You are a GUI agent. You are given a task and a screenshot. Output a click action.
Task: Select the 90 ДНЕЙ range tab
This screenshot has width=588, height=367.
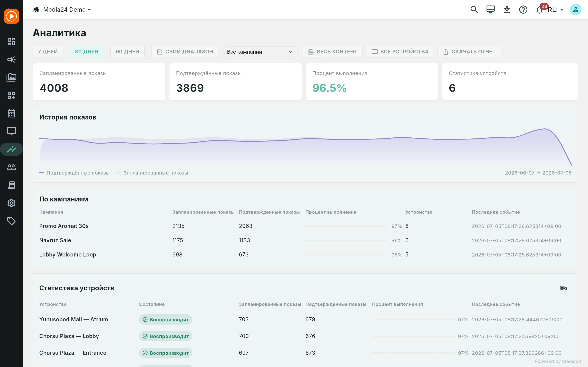127,52
